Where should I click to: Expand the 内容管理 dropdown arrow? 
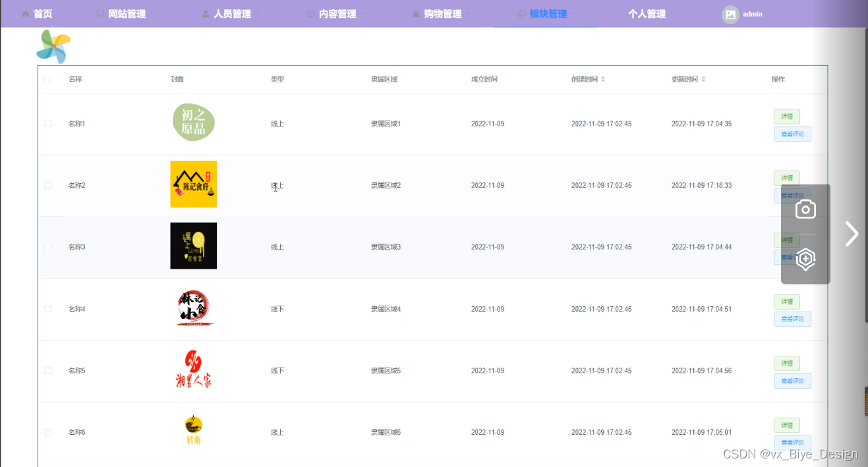(x=363, y=14)
